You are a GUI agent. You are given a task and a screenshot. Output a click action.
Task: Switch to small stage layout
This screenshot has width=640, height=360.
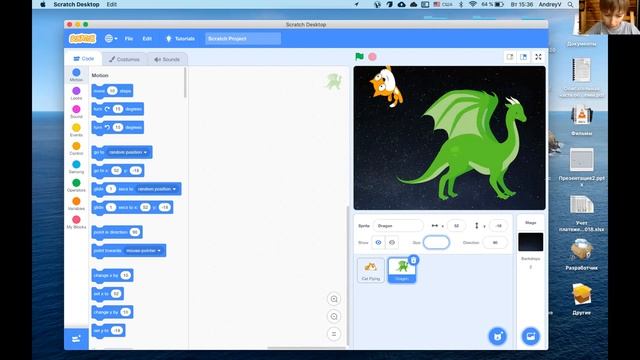[x=510, y=57]
